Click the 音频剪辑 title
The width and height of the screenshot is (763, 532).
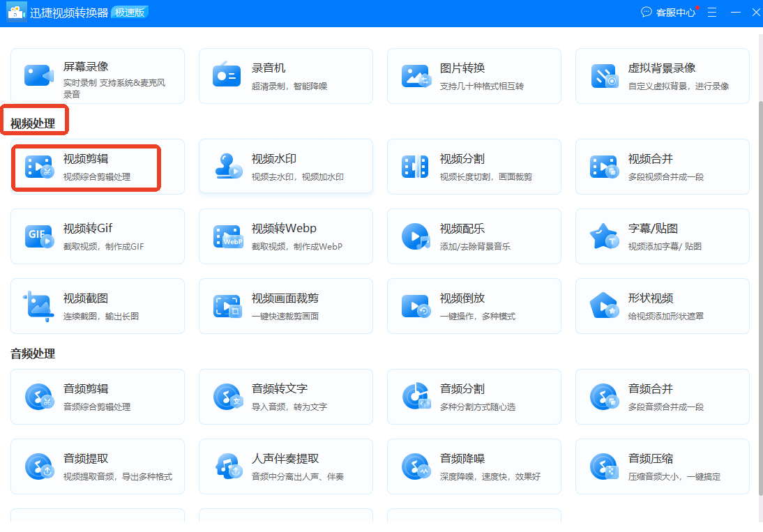click(x=86, y=389)
